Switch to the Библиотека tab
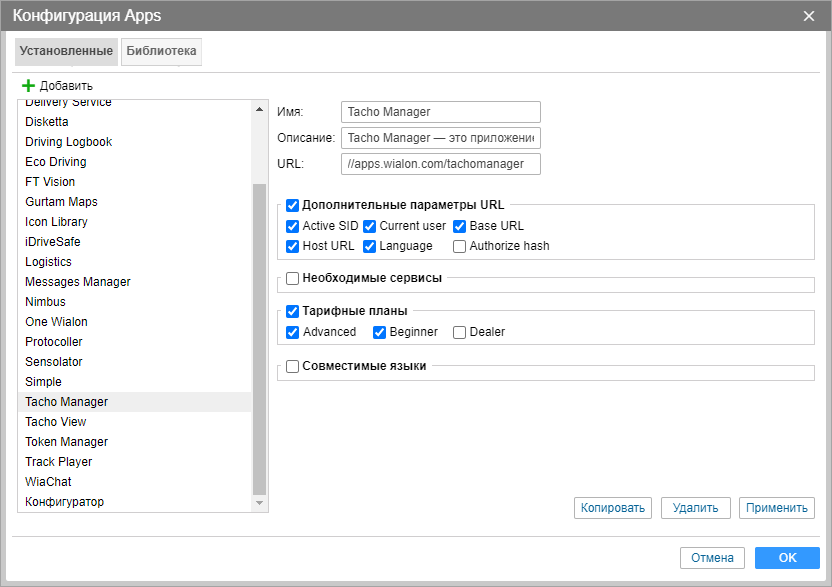 click(162, 51)
